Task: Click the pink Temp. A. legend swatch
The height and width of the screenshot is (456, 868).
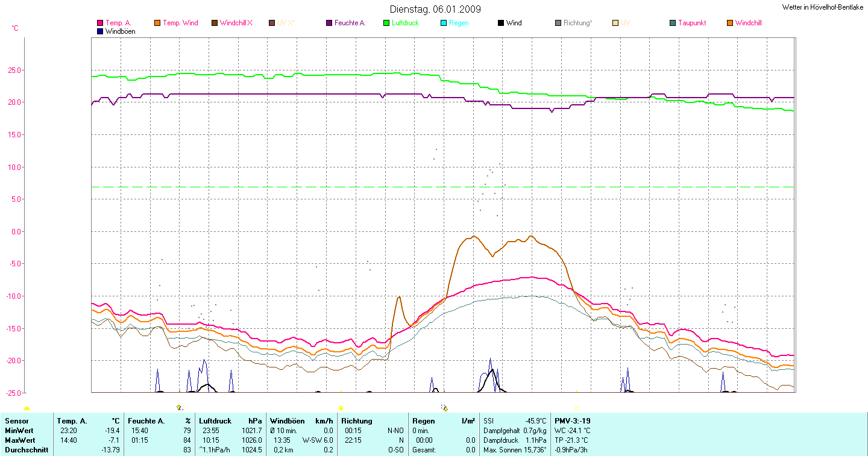Action: (x=100, y=23)
